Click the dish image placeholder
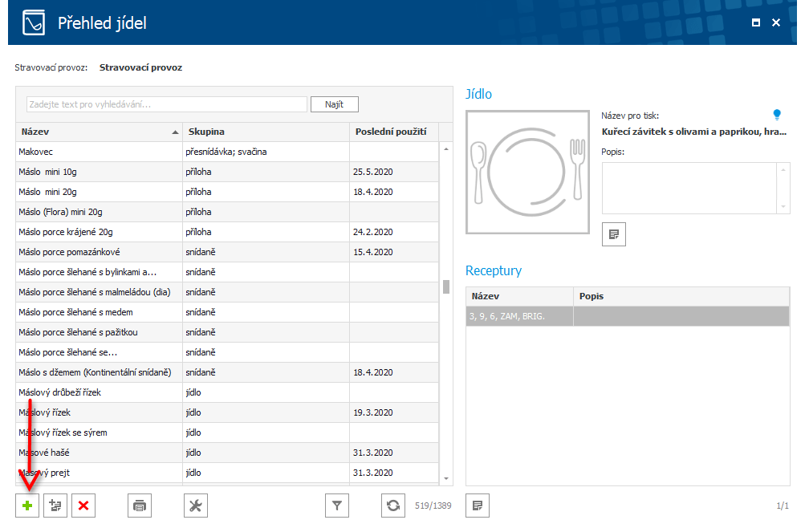 (528, 172)
